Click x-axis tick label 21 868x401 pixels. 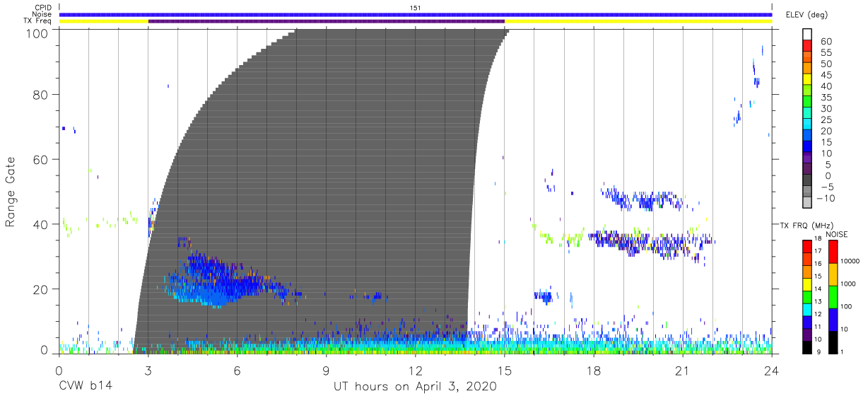[682, 371]
